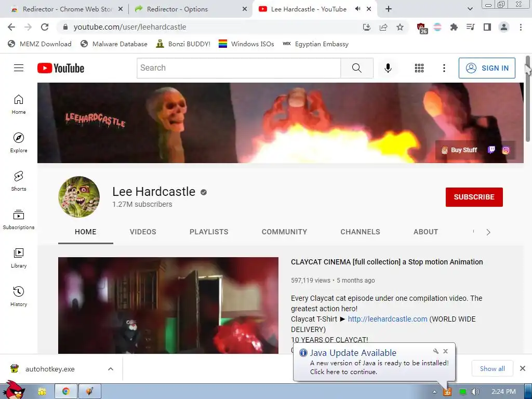
Task: Toggle browser side panel icon
Action: point(487,27)
